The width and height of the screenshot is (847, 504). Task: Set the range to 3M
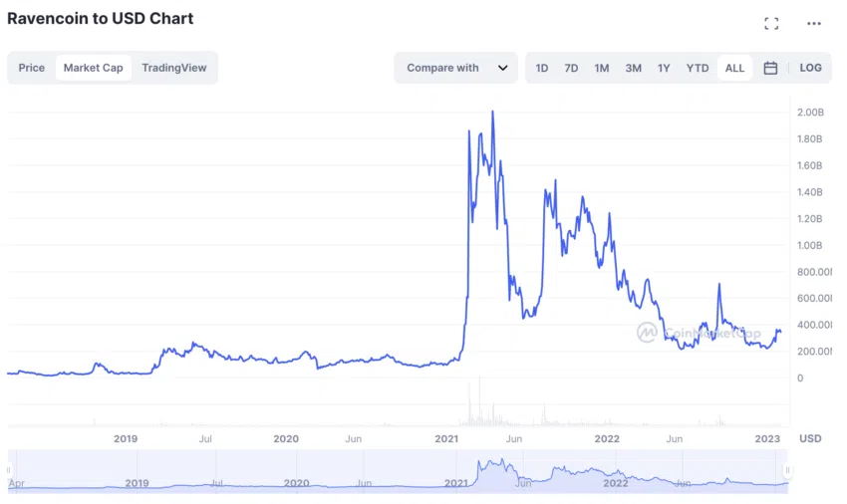coord(633,68)
